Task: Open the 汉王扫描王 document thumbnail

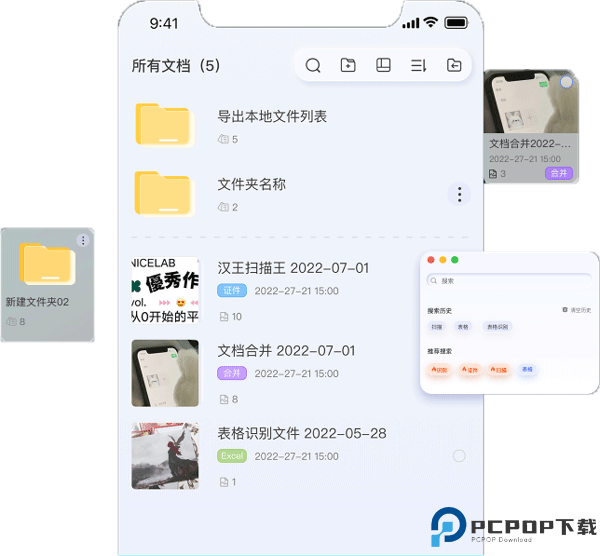Action: point(165,290)
